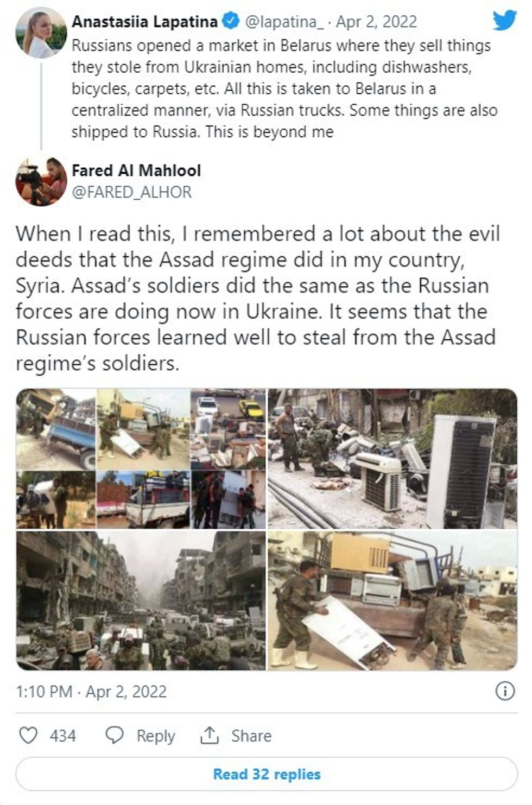
Task: Like the tweet with heart icon
Action: [x=28, y=736]
